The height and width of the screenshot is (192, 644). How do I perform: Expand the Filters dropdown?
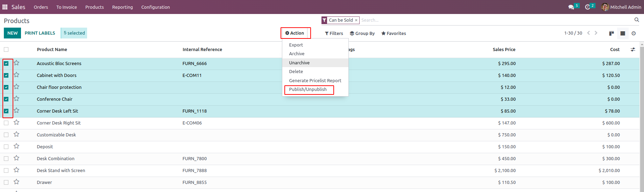click(x=334, y=33)
